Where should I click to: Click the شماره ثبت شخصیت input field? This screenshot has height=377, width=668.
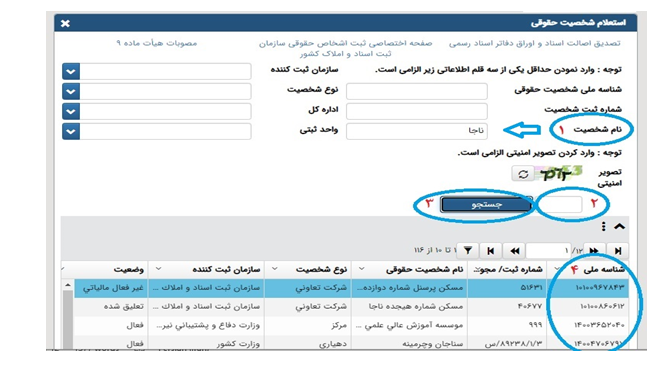pyautogui.click(x=417, y=111)
